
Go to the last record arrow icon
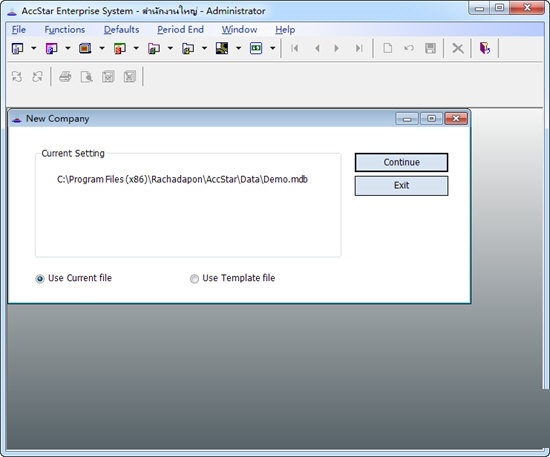[358, 48]
